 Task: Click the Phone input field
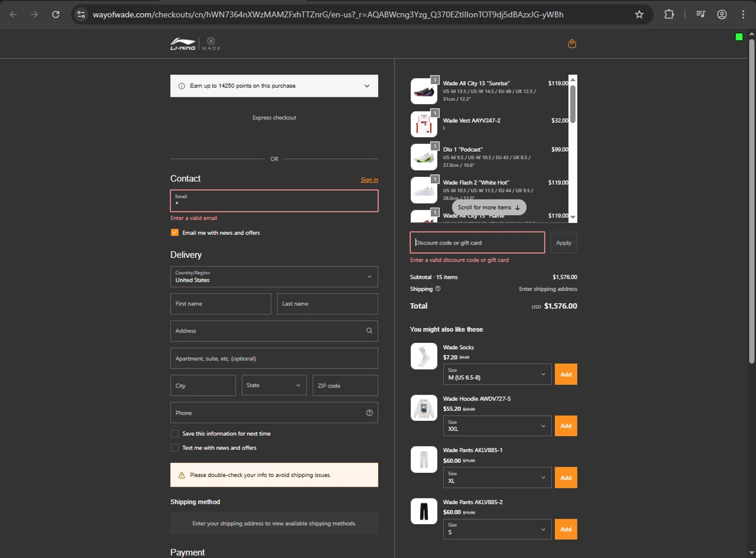coord(274,413)
